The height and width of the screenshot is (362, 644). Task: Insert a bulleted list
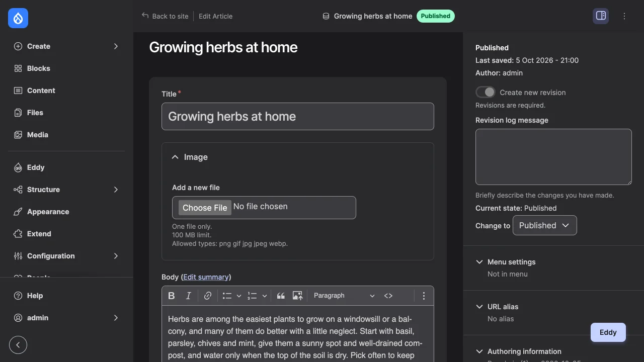227,296
